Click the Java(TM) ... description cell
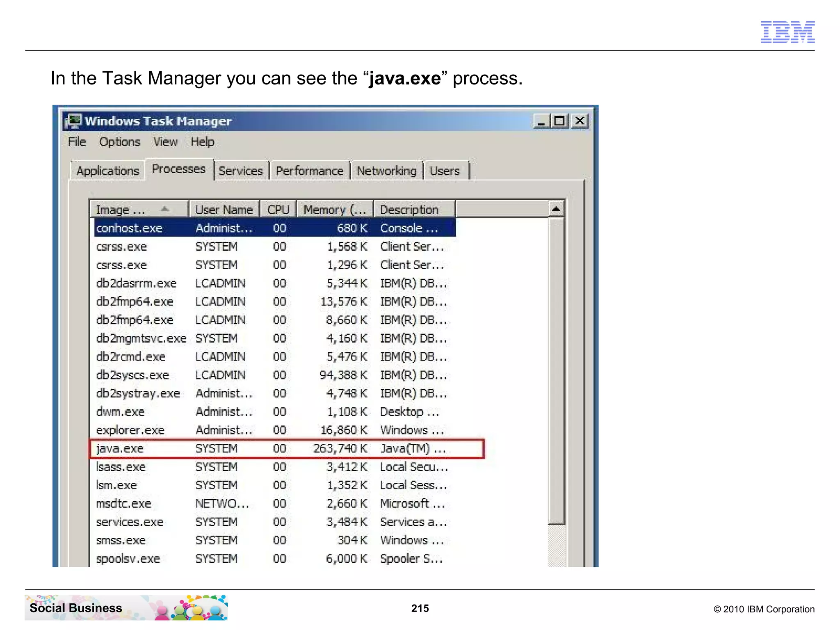Viewport: 840px width, 630px height. 413,449
